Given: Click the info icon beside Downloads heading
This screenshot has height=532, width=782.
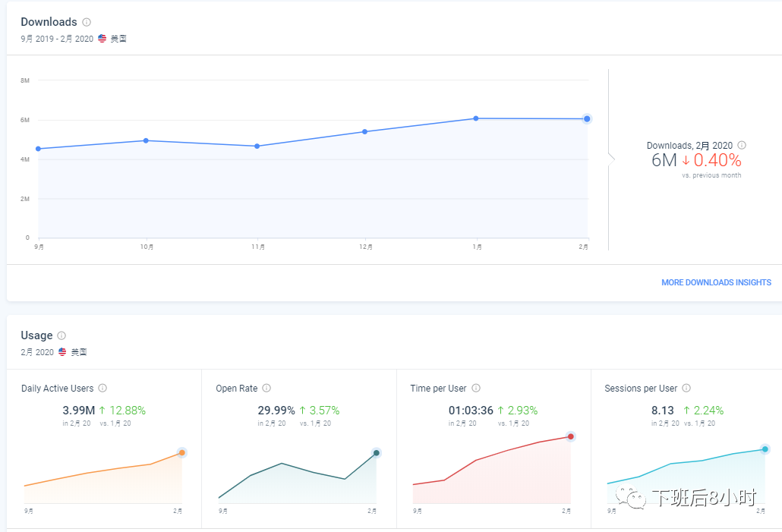Looking at the screenshot, I should point(87,22).
